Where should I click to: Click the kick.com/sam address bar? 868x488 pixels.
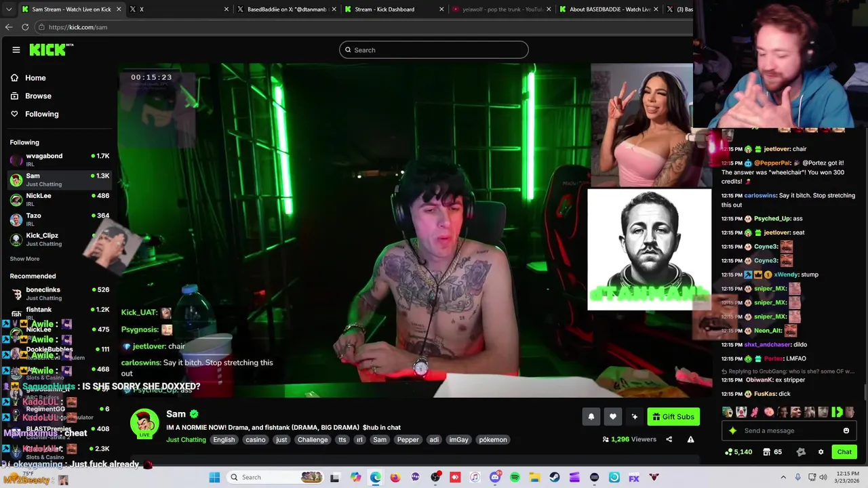click(x=363, y=27)
